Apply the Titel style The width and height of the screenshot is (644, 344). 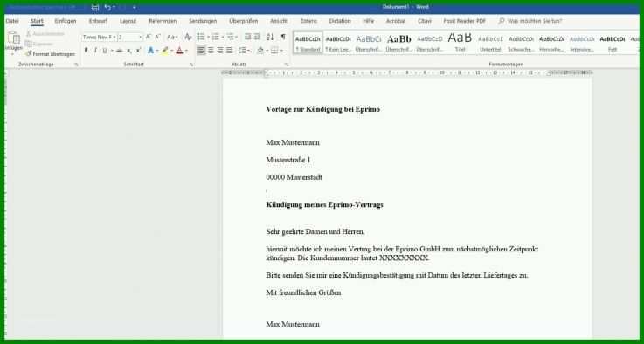[460, 43]
